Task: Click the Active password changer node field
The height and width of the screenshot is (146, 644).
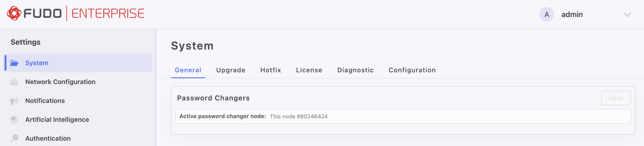Action: coord(403,116)
